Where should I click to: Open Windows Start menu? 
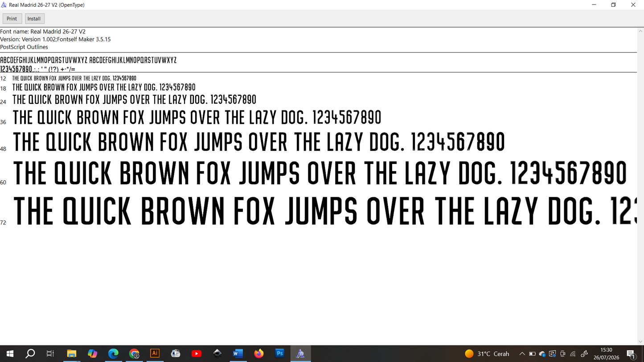10,354
